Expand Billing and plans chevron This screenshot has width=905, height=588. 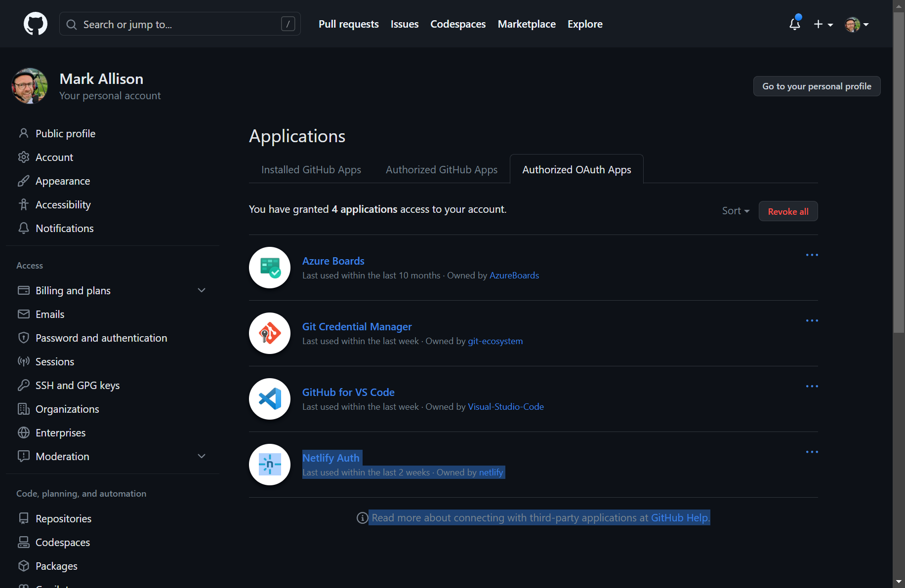(x=202, y=290)
